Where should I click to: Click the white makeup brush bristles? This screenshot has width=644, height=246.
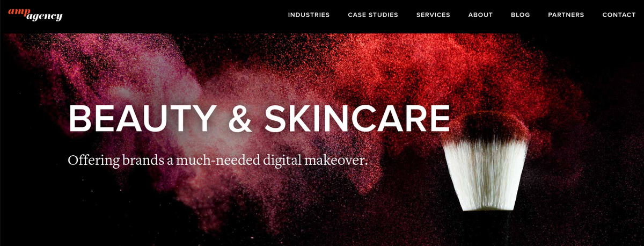pyautogui.click(x=486, y=172)
